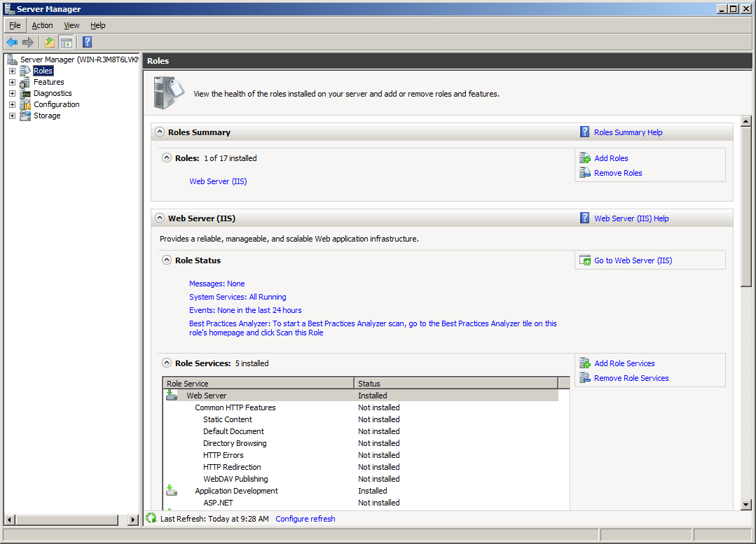Click the blue Help toolbar icon
Viewport: 756px width, 544px height.
coord(87,42)
